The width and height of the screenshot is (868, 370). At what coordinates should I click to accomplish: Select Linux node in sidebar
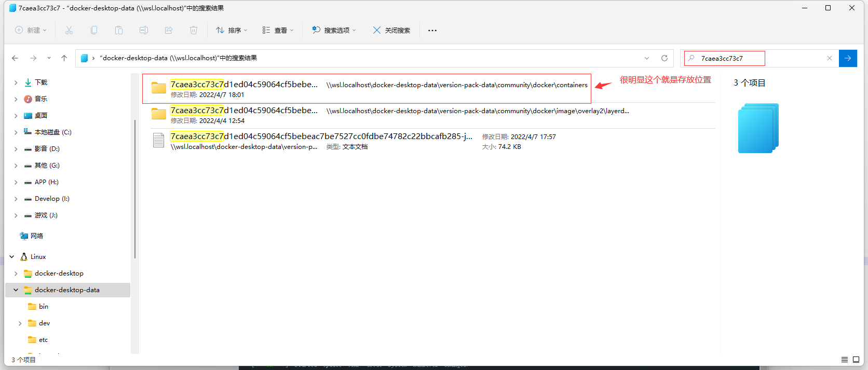click(38, 256)
